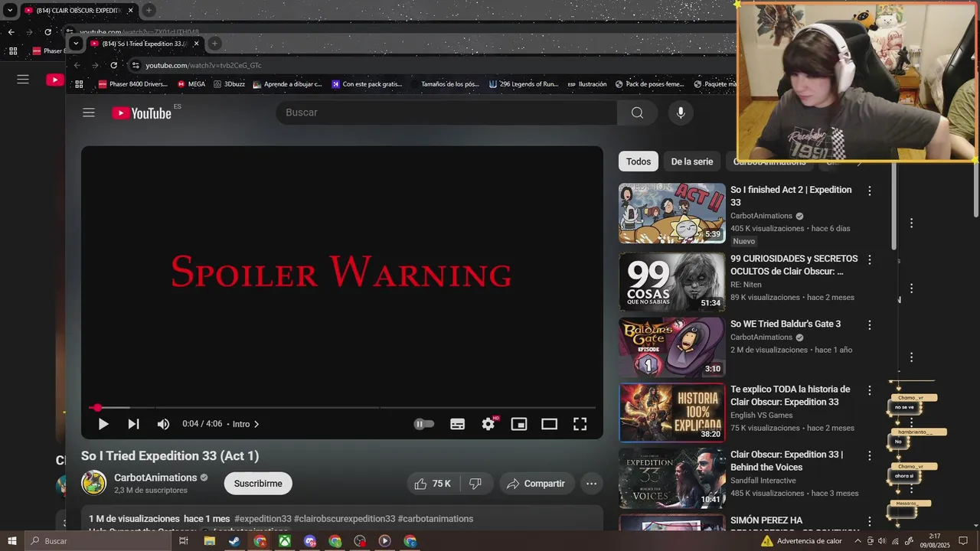Open the Aprende a dibujar bookmark

288,84
